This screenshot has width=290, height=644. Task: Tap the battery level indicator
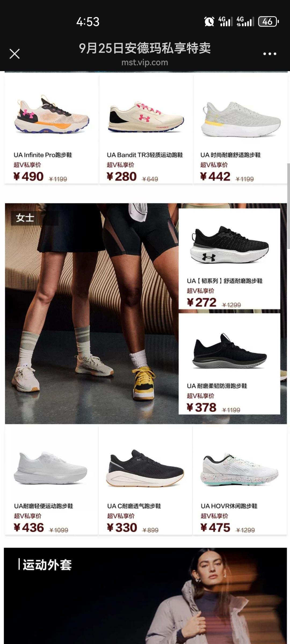click(x=268, y=21)
